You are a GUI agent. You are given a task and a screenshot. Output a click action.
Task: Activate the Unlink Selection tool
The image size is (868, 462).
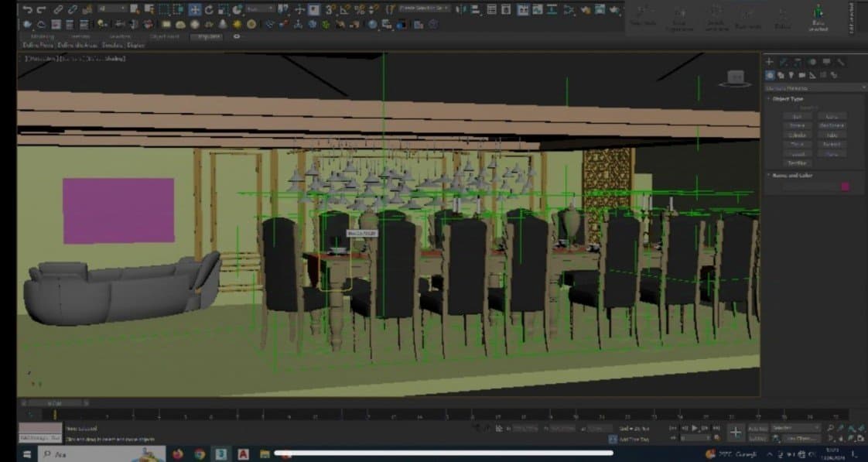[x=73, y=10]
